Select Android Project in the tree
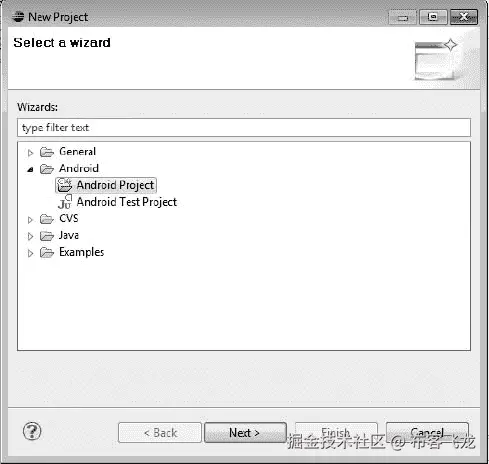This screenshot has height=464, width=489. click(115, 185)
